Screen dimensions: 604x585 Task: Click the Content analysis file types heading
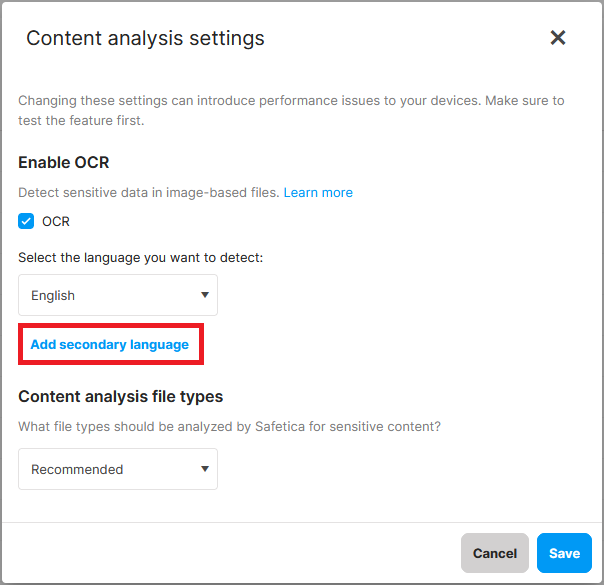[120, 396]
